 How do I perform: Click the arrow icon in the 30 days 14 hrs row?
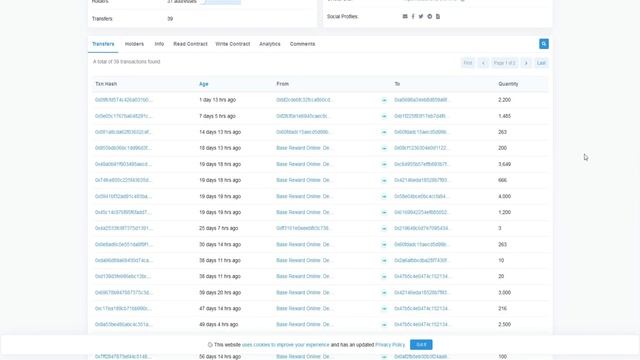384,245
